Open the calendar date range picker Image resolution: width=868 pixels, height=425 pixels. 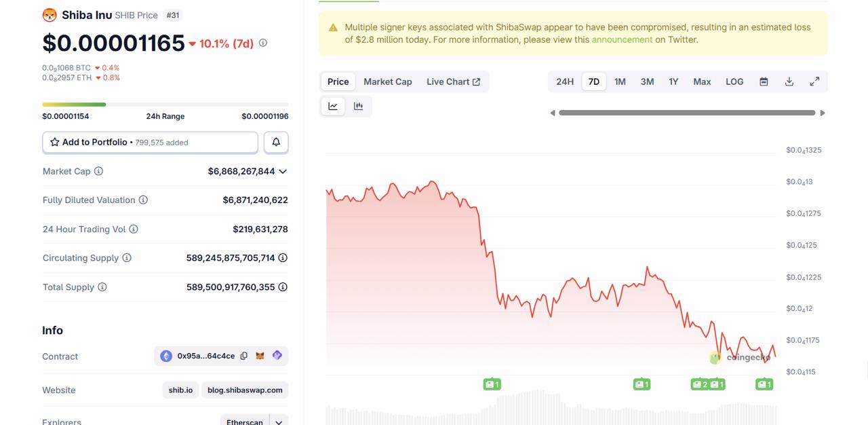tap(764, 81)
